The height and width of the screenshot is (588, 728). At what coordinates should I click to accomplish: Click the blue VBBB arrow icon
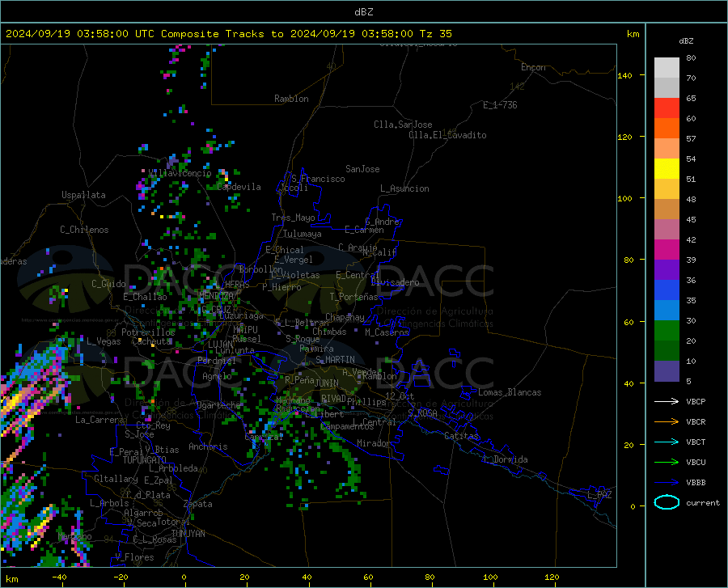667,482
